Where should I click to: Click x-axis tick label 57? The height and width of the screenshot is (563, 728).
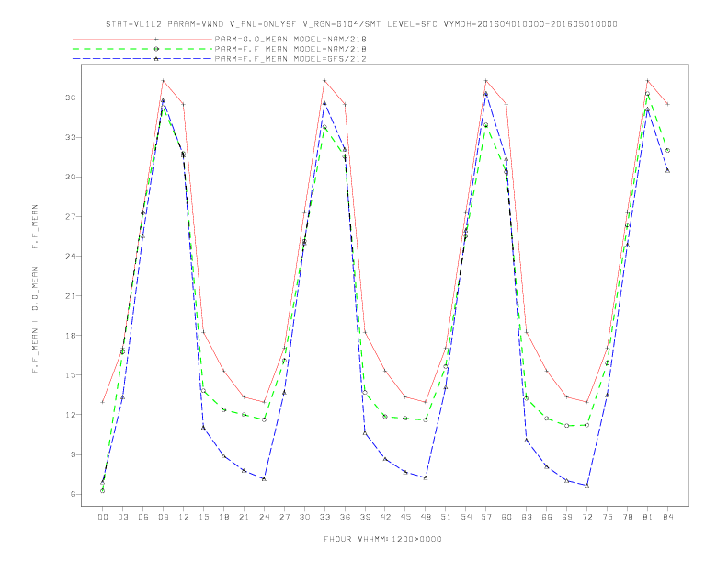(486, 517)
